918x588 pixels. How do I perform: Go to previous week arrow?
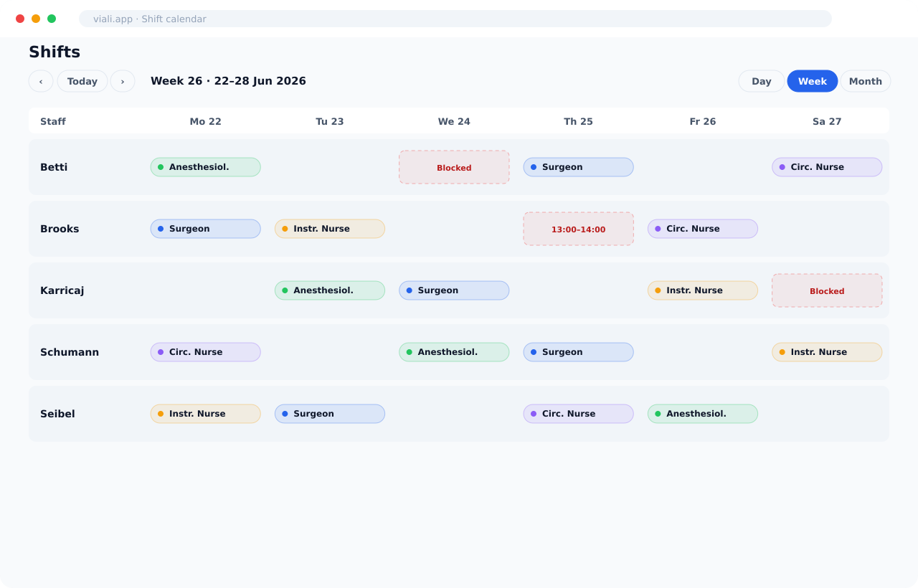click(41, 81)
